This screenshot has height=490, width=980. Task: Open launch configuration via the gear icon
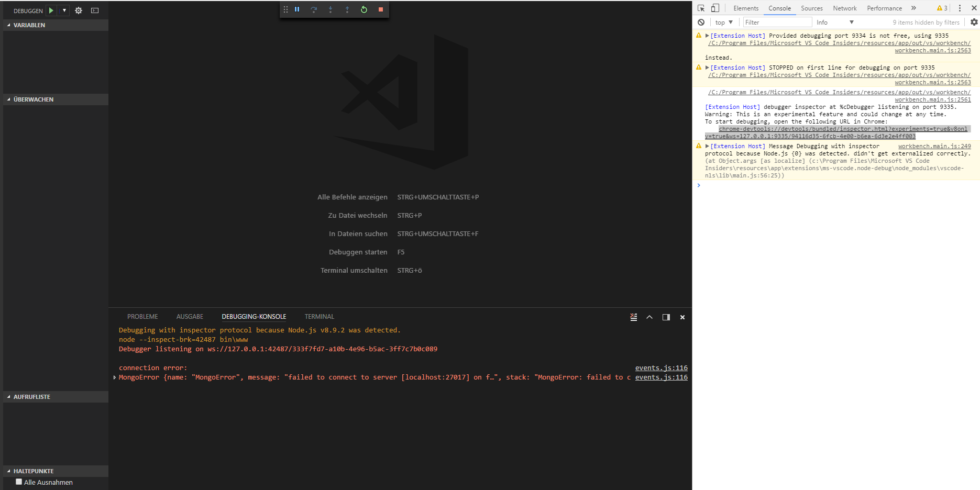click(x=79, y=10)
